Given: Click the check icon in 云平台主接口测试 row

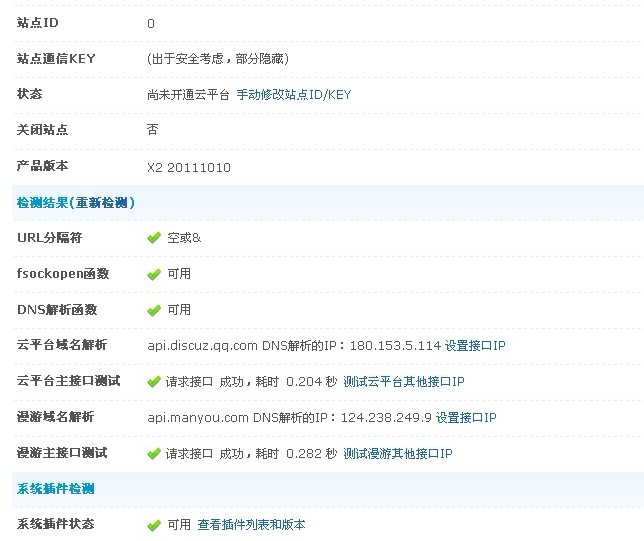Looking at the screenshot, I should pos(154,382).
